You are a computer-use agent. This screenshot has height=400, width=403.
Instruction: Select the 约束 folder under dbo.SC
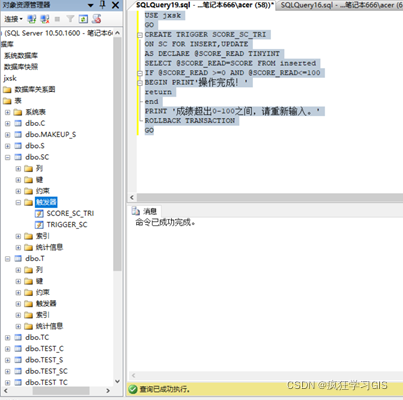(43, 191)
